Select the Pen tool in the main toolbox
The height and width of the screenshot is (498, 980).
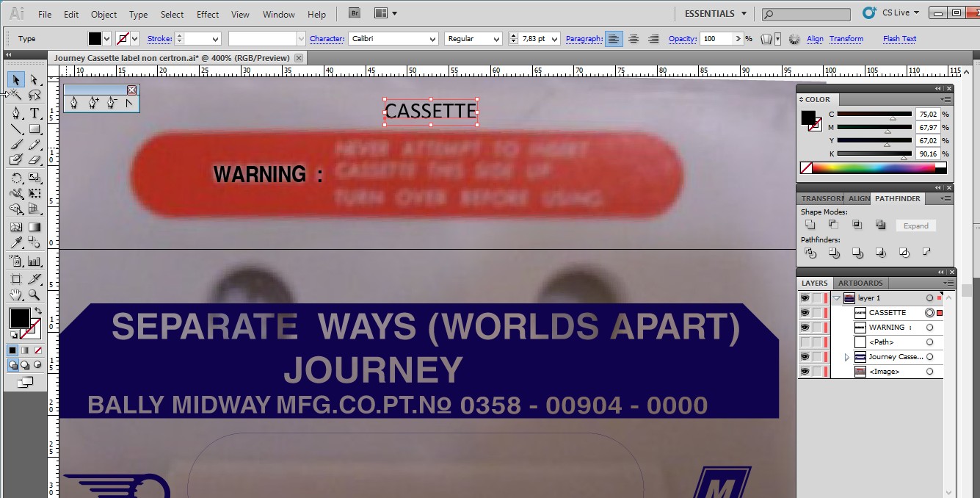pos(16,113)
